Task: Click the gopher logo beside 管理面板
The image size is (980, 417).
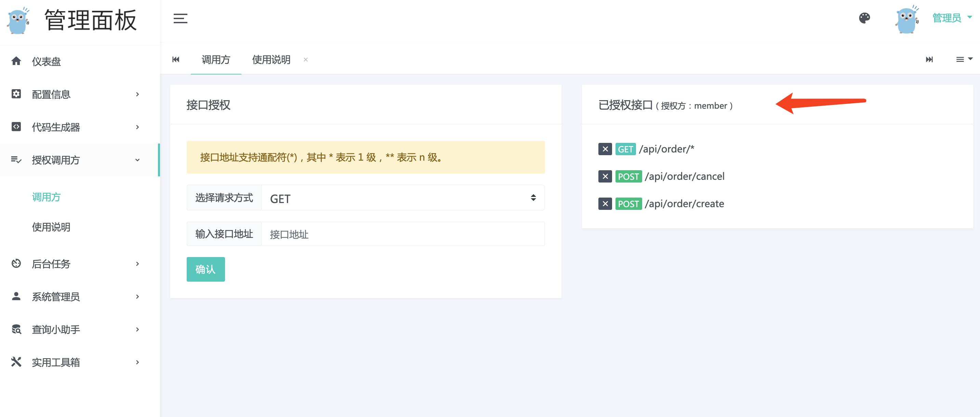Action: point(18,20)
